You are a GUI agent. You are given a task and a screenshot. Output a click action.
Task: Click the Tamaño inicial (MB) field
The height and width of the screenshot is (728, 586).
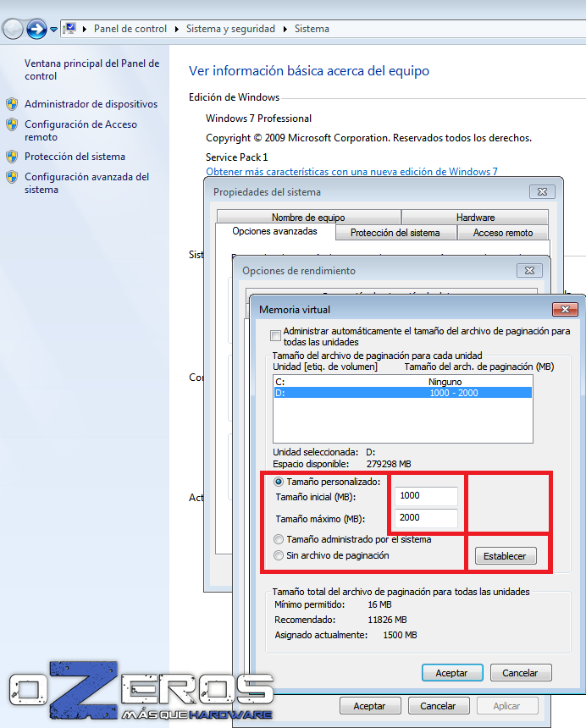426,496
